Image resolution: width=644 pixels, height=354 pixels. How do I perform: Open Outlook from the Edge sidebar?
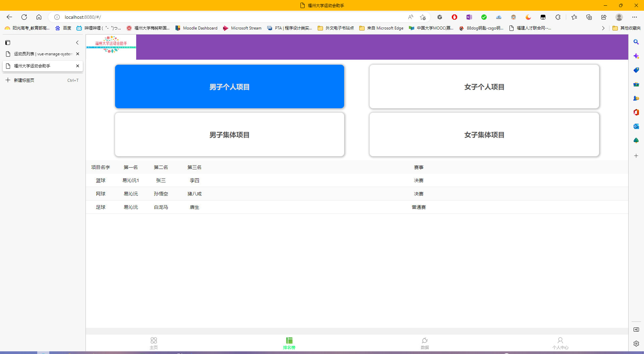click(x=636, y=126)
